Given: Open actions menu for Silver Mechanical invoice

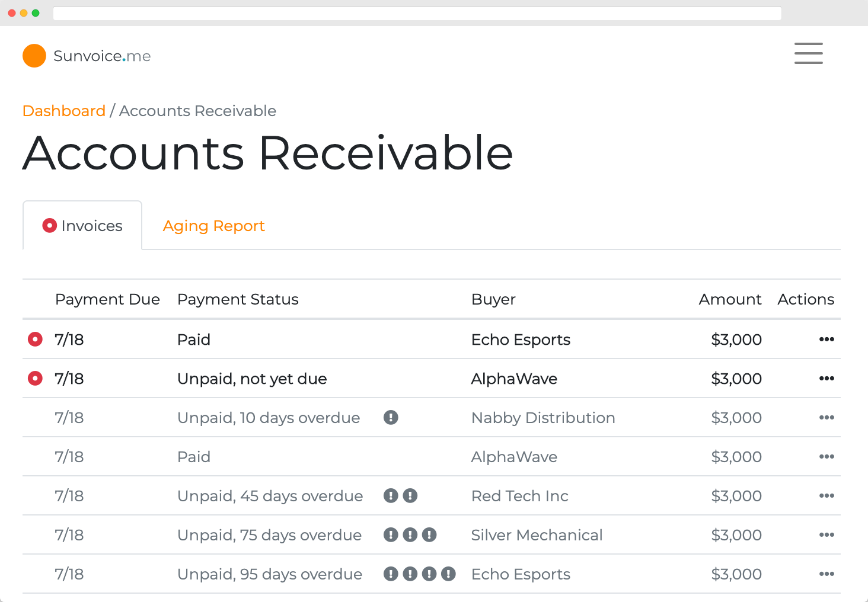Looking at the screenshot, I should (826, 535).
